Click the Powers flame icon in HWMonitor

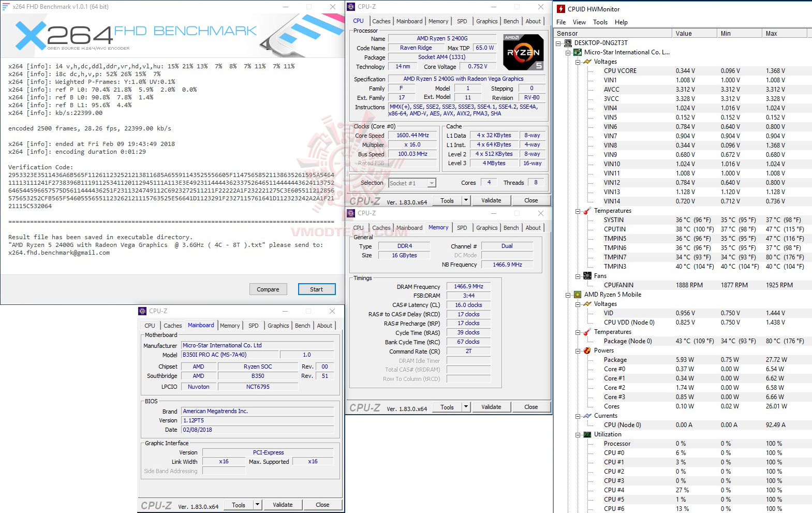(587, 350)
